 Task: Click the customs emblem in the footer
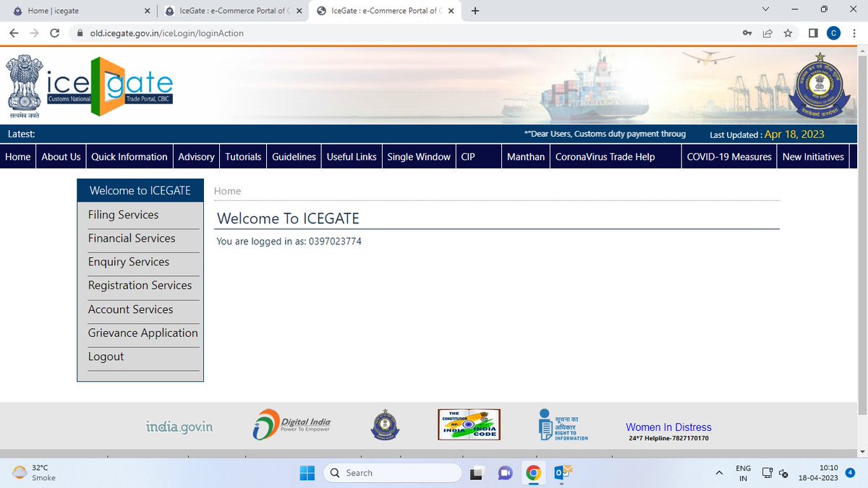(x=385, y=424)
